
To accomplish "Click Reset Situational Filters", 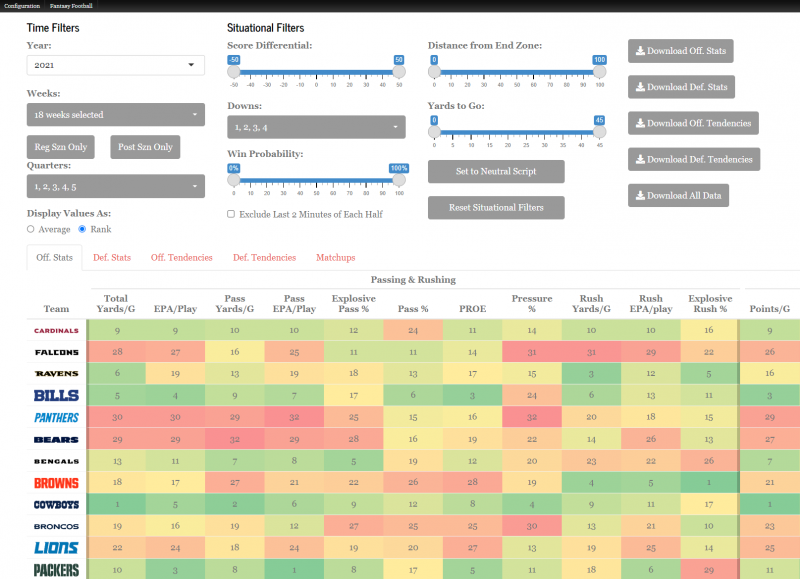I will coord(496,208).
